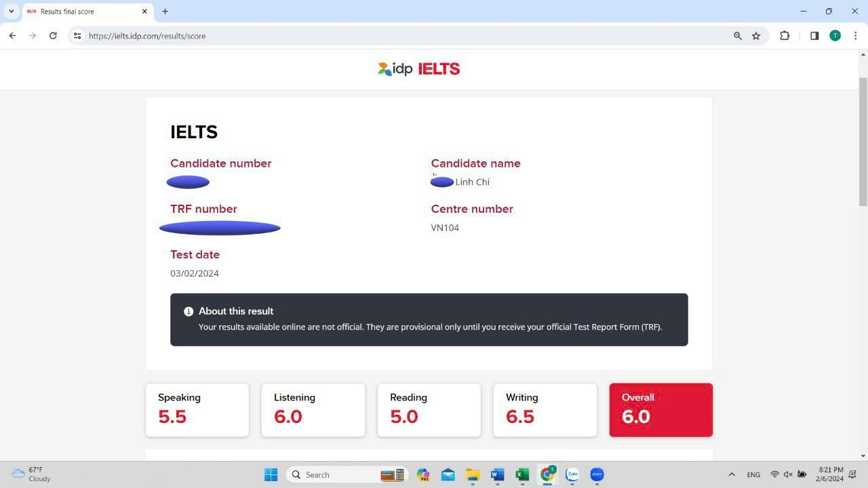Click the TRF number heading
Viewport: 868px width, 488px height.
(203, 209)
